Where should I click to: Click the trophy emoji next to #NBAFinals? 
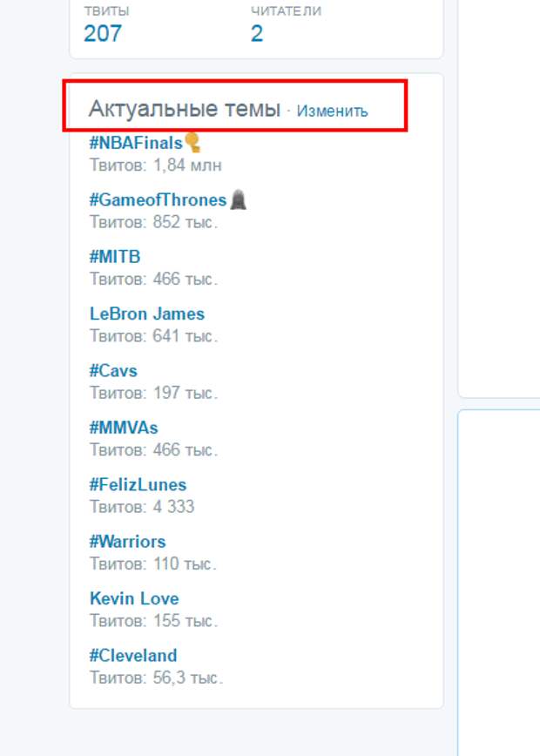pos(192,143)
